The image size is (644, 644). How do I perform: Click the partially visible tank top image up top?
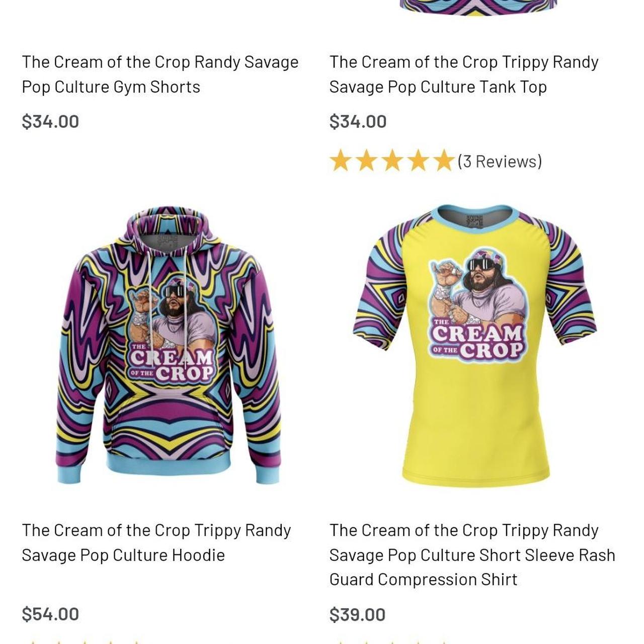pos(473,10)
